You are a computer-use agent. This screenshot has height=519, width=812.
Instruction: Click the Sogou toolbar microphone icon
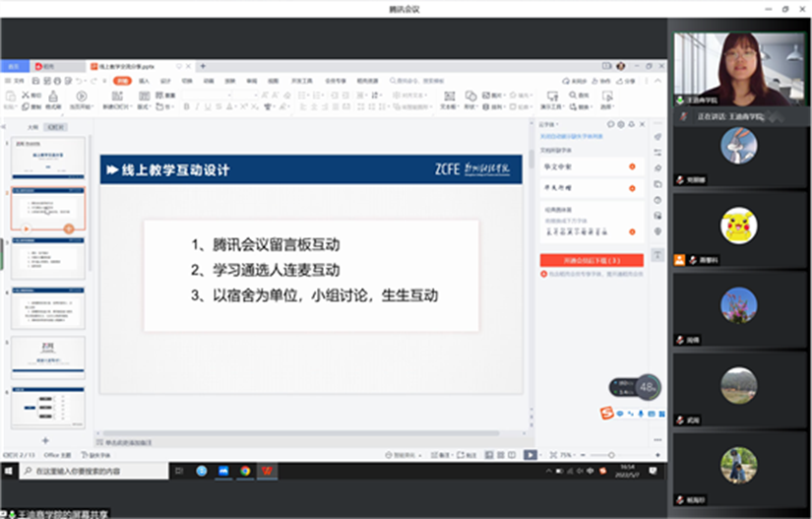point(641,414)
